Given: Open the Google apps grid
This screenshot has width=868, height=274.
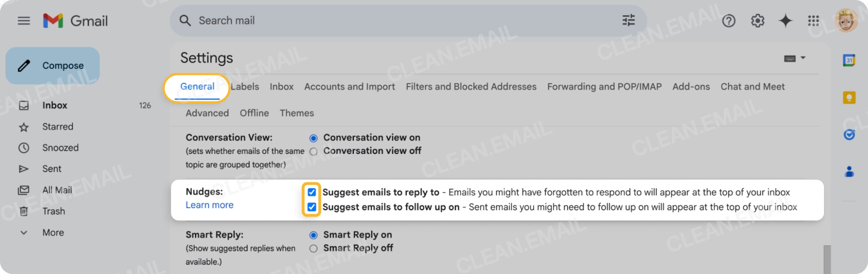Looking at the screenshot, I should pos(814,20).
